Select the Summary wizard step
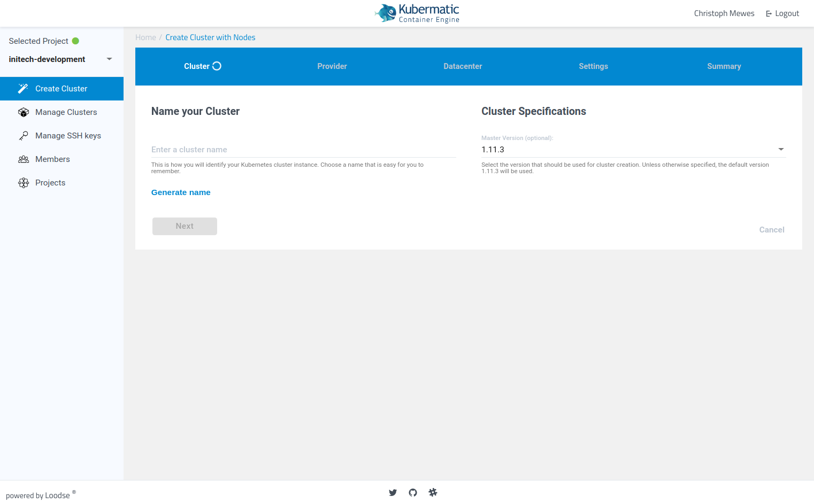The image size is (814, 504). pyautogui.click(x=724, y=66)
